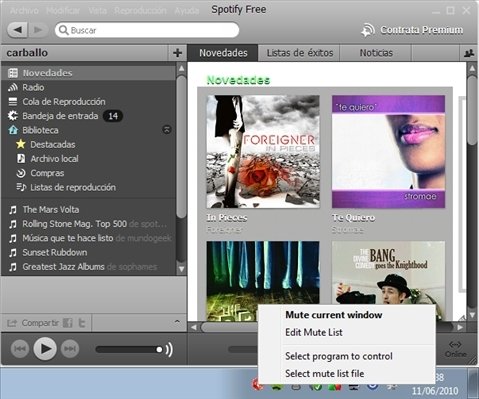Skip to next track
Image resolution: width=479 pixels, height=399 pixels.
[x=70, y=349]
